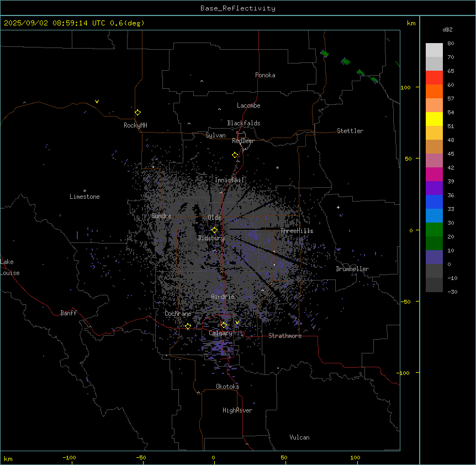Click the Sylvan town label
Image resolution: width=476 pixels, height=465 pixels.
(x=215, y=135)
